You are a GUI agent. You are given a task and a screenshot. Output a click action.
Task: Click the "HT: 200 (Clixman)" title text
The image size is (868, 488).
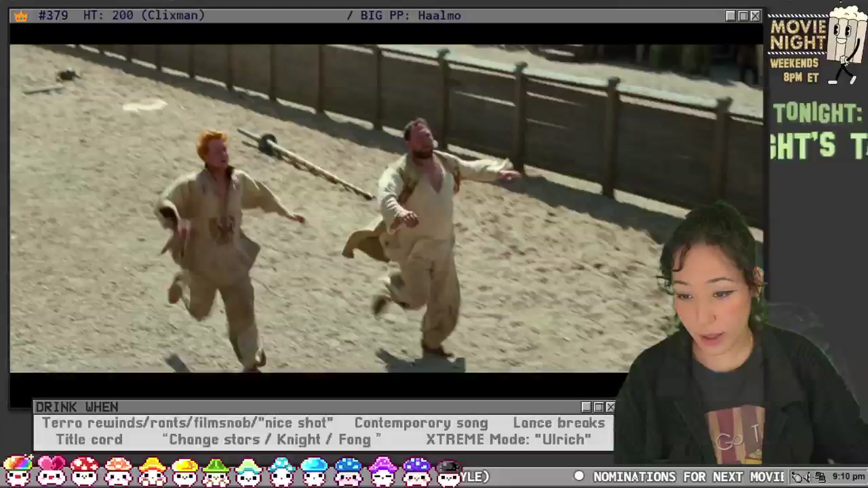pos(144,16)
